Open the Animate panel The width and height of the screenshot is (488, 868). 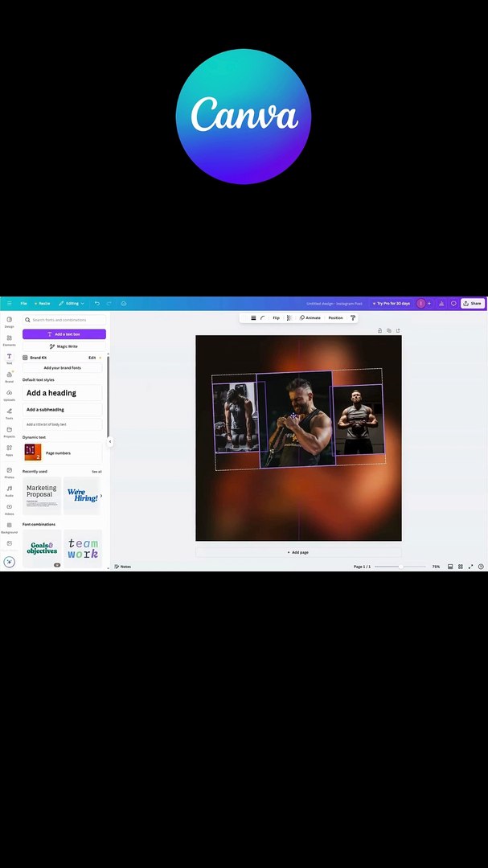point(310,317)
